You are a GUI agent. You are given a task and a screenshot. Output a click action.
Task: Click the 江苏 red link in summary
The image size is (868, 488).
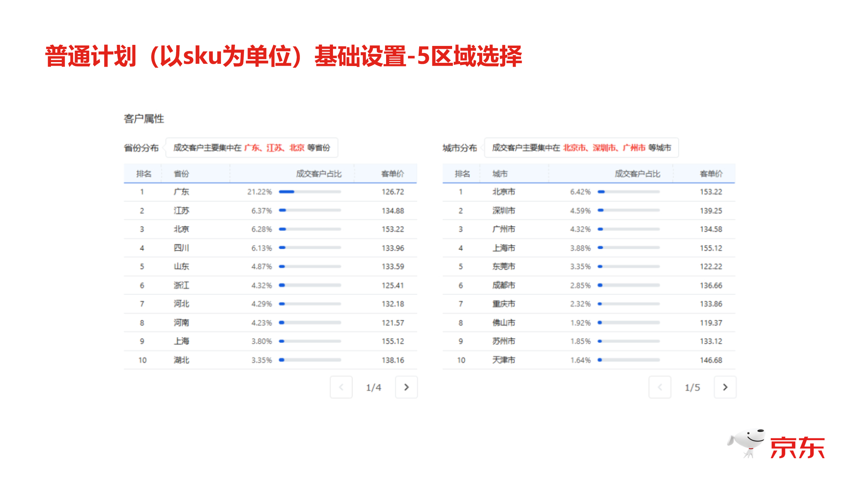point(274,147)
